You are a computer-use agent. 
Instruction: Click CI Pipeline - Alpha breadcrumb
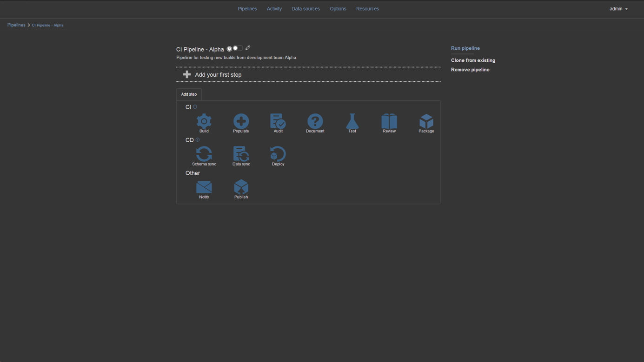click(47, 25)
